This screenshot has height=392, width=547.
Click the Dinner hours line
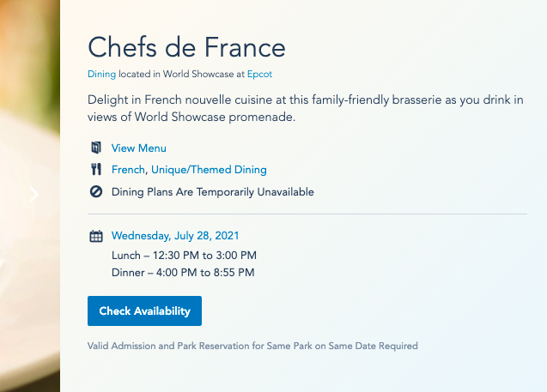pyautogui.click(x=183, y=273)
